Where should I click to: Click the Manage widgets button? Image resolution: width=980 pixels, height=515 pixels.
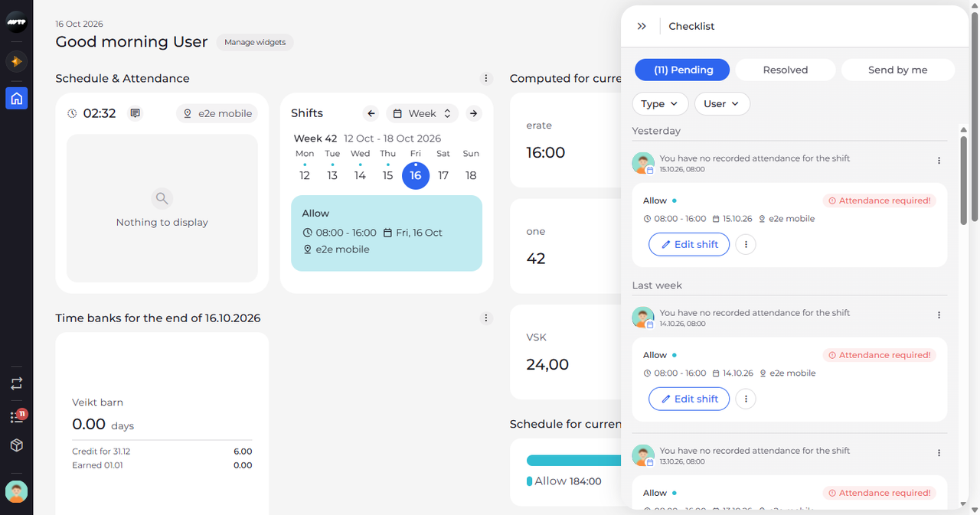(x=255, y=42)
